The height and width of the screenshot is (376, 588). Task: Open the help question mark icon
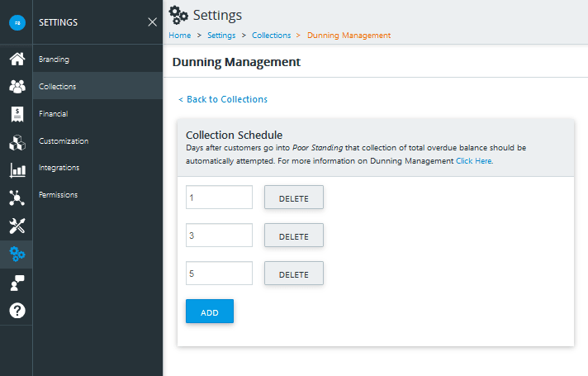coord(17,311)
